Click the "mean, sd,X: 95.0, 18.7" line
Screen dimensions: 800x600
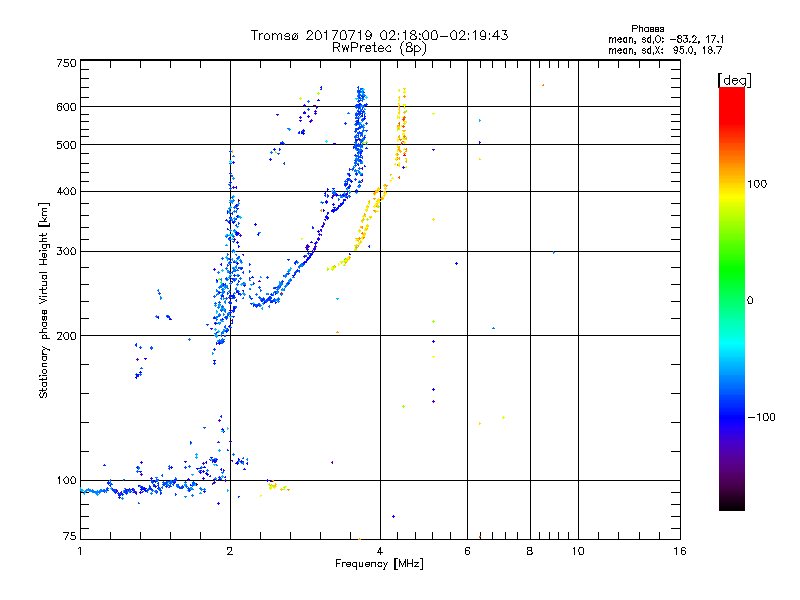click(665, 50)
